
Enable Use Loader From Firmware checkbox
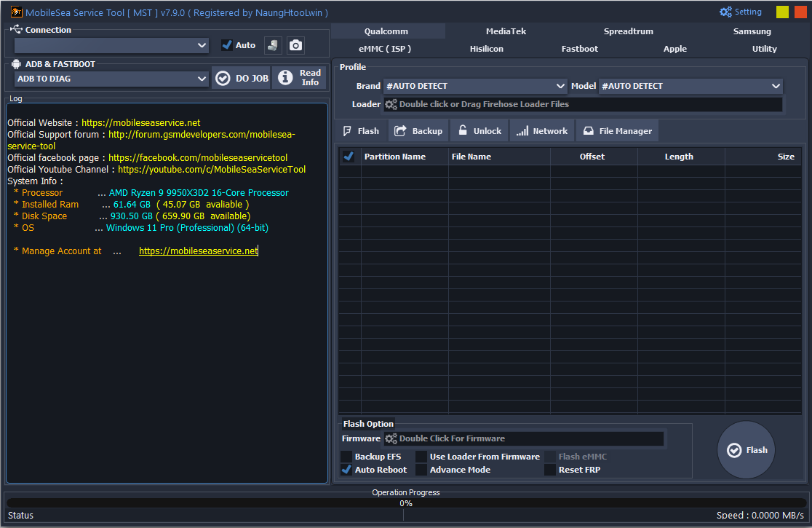pos(421,457)
